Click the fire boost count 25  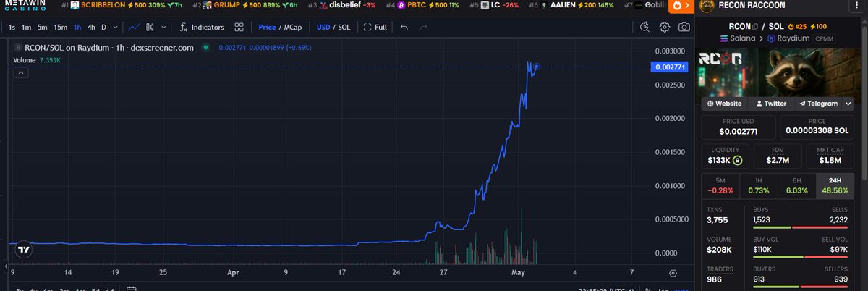(796, 27)
